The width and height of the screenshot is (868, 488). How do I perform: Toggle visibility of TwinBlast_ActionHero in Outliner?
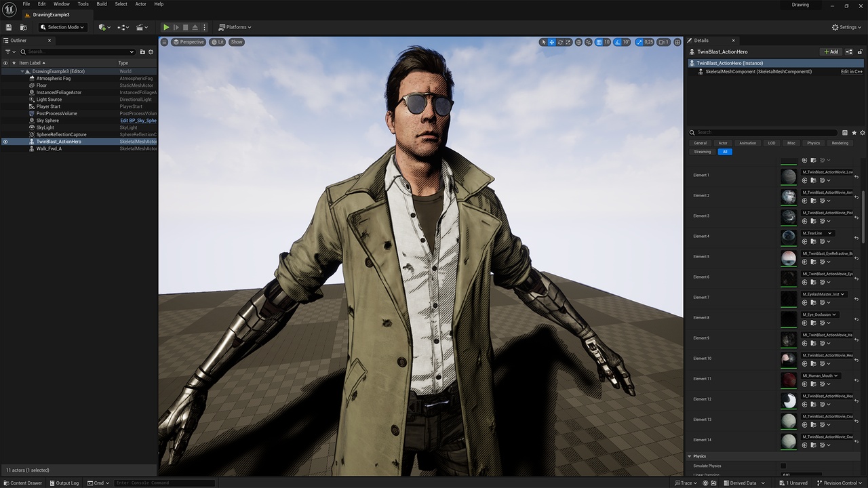point(5,142)
